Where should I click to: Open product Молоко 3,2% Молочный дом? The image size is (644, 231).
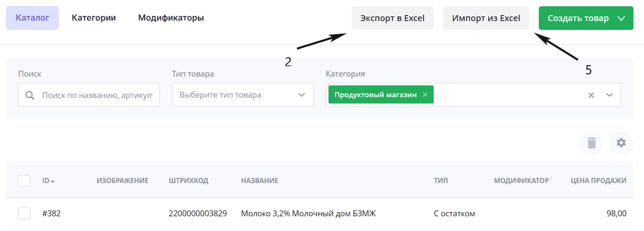point(308,214)
